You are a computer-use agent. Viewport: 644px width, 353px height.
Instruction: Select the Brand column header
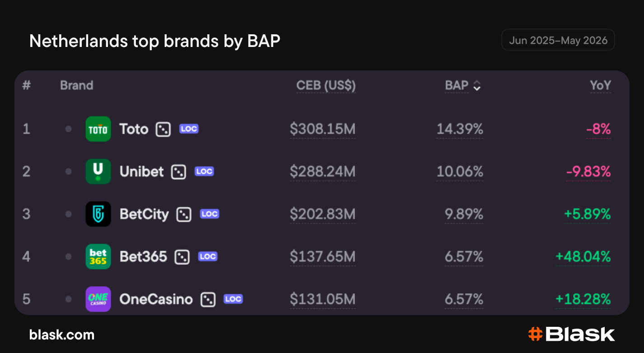click(77, 85)
